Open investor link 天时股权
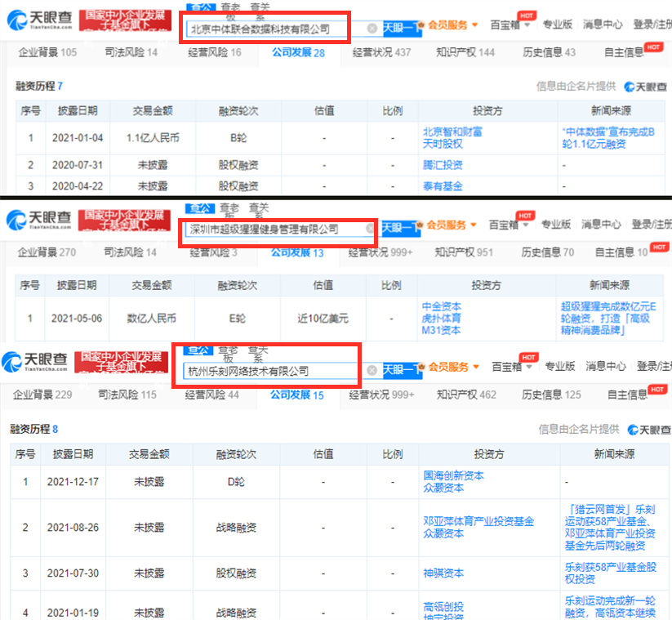The image size is (672, 620). click(443, 144)
